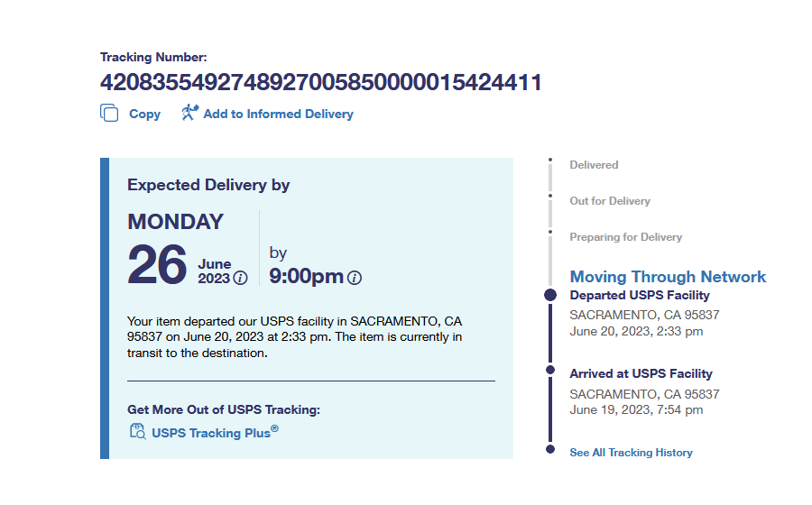Click the Delivered status step

click(x=594, y=165)
